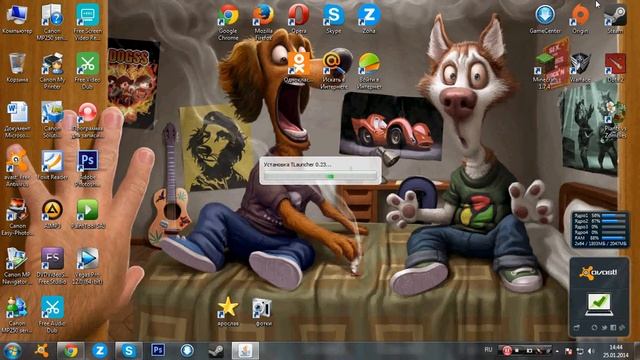Launch Paint Tool SAI shortcut
The height and width of the screenshot is (360, 640).
(87, 214)
